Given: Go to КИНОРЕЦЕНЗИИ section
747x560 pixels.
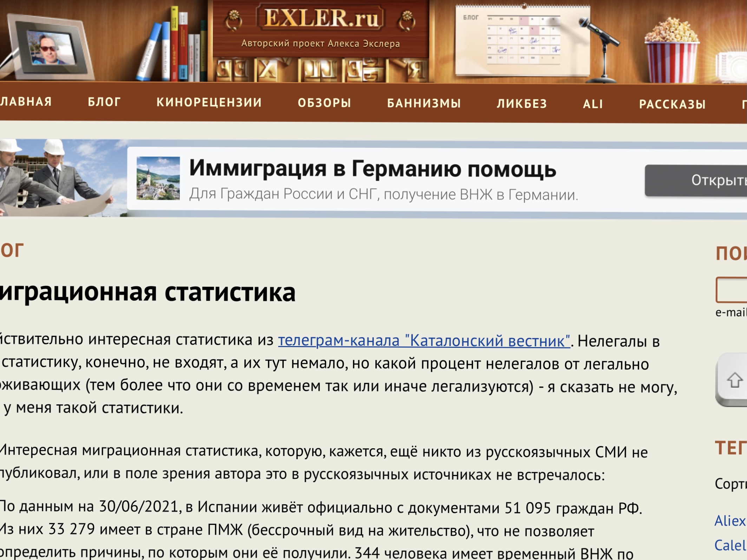Looking at the screenshot, I should 209,103.
